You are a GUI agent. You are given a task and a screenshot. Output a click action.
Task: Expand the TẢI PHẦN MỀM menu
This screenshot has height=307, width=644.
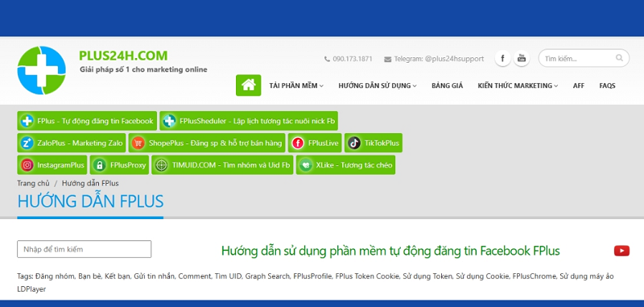pos(296,85)
